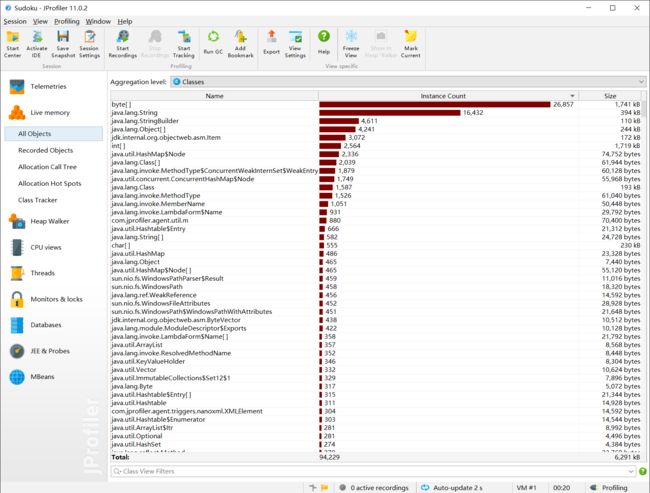Select the Allocation Call Tree view
The width and height of the screenshot is (650, 493).
47,167
